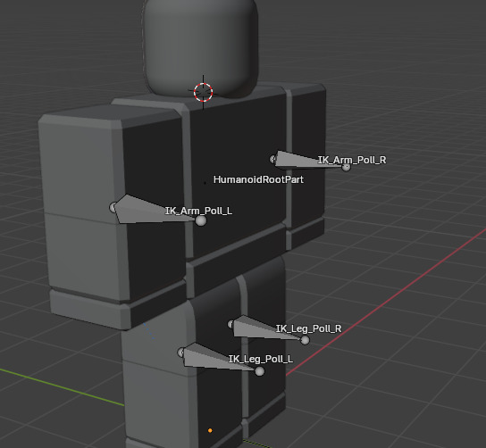This screenshot has width=486, height=448.
Task: Click the 3D cursor at the neck
Action: point(204,92)
